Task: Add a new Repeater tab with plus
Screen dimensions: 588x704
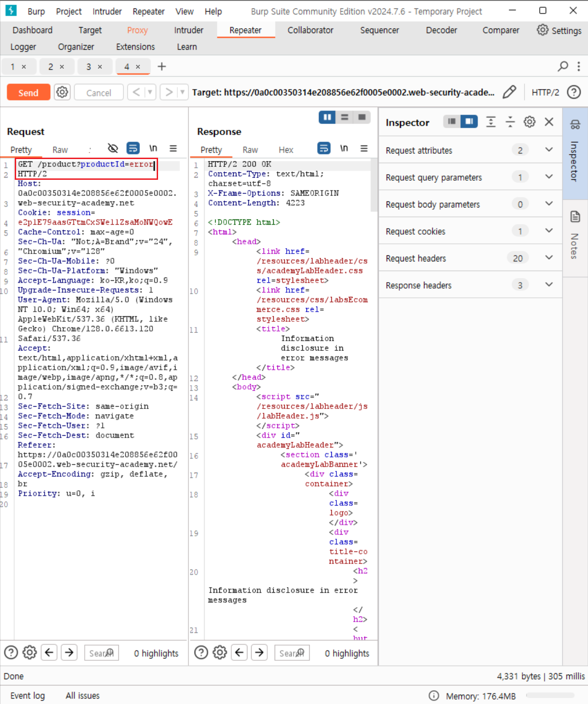Action: [x=162, y=66]
